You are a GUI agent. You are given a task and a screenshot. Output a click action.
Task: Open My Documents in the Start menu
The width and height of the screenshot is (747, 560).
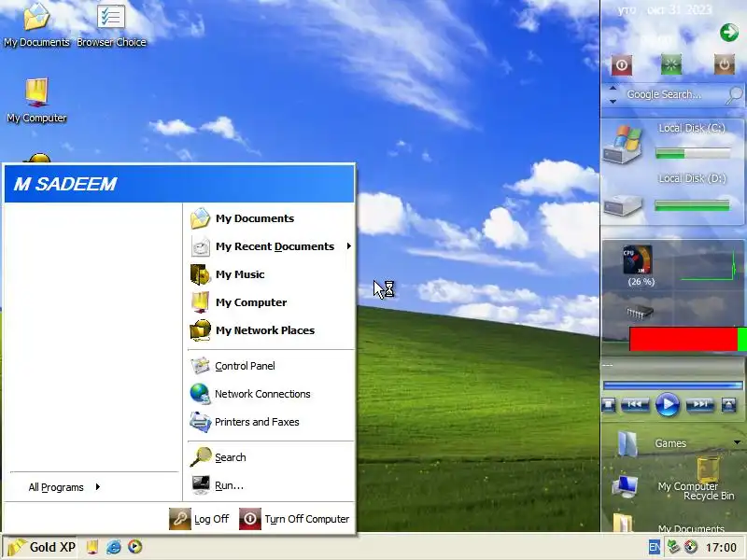271,218
